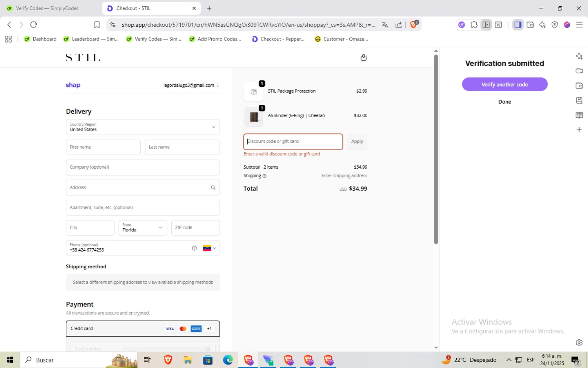Expand the State dropdown showing Florida
Image resolution: width=588 pixels, height=368 pixels.
click(x=143, y=228)
